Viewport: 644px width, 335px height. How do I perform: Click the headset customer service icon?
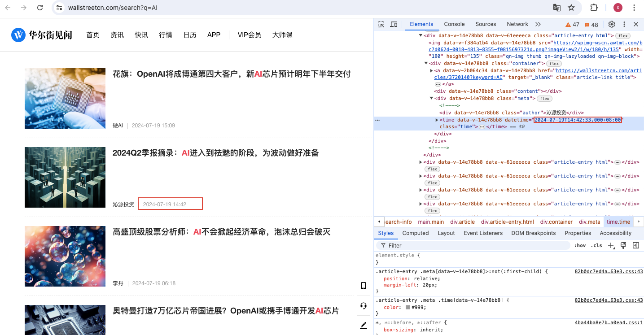(364, 306)
